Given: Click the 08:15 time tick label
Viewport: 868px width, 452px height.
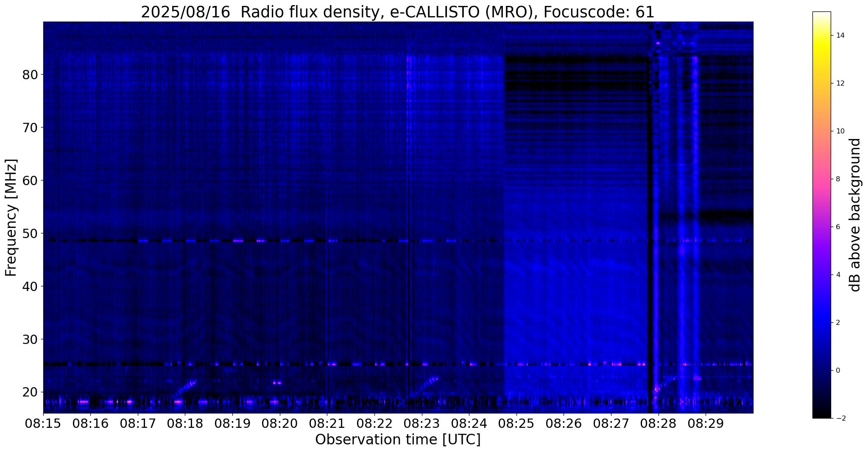Looking at the screenshot, I should click(43, 423).
